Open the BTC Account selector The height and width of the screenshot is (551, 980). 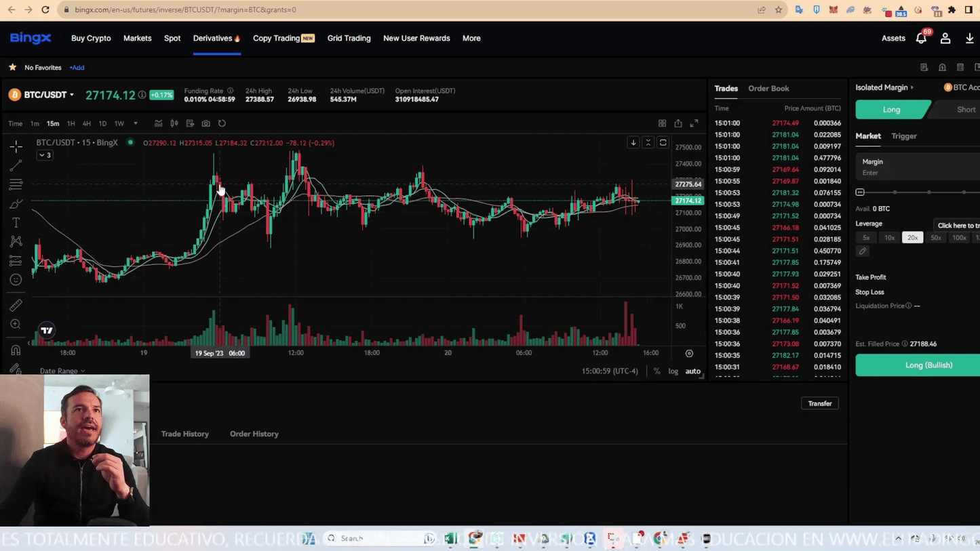coord(962,87)
